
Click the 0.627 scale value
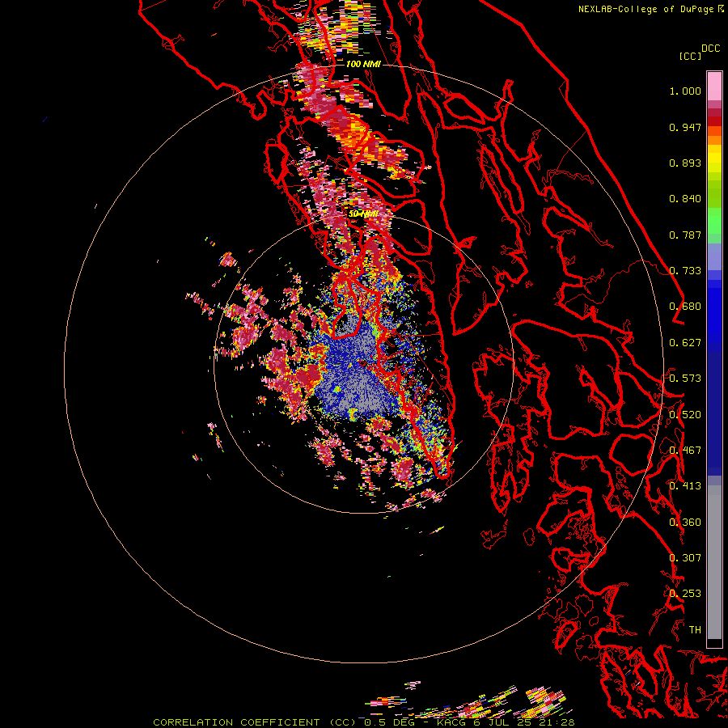(x=685, y=343)
